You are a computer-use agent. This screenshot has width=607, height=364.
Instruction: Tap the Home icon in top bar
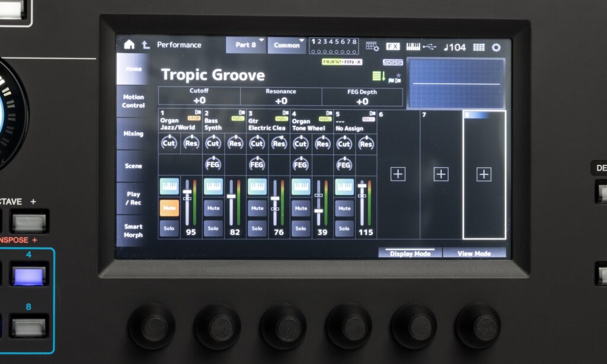tap(129, 45)
